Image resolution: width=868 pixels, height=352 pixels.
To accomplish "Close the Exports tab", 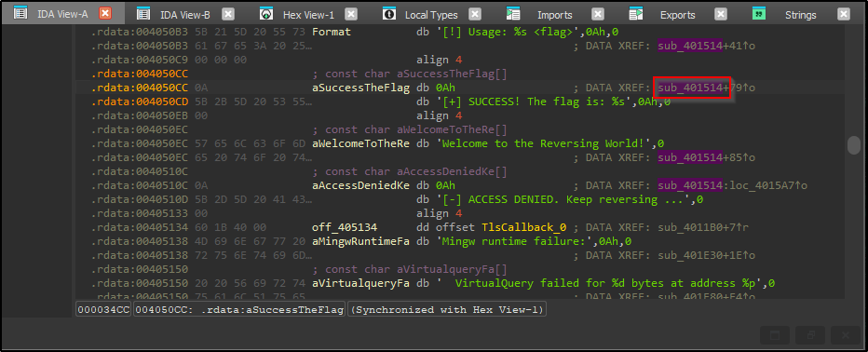I will (720, 14).
